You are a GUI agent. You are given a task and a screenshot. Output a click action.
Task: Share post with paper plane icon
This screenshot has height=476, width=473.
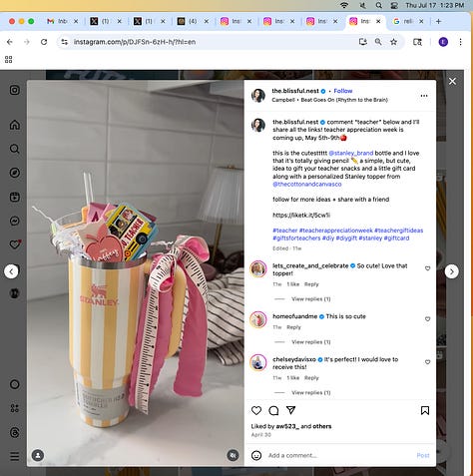pos(291,410)
